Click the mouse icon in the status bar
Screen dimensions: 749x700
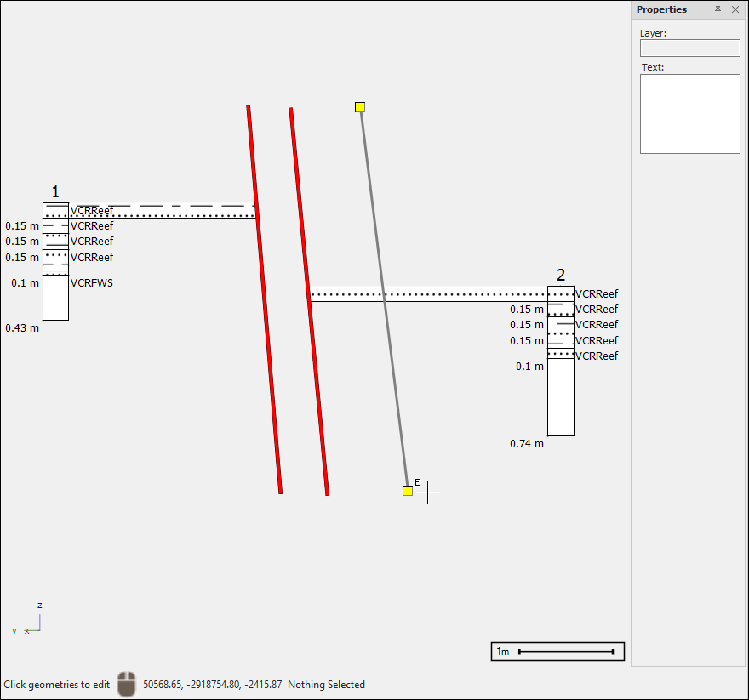pyautogui.click(x=127, y=684)
